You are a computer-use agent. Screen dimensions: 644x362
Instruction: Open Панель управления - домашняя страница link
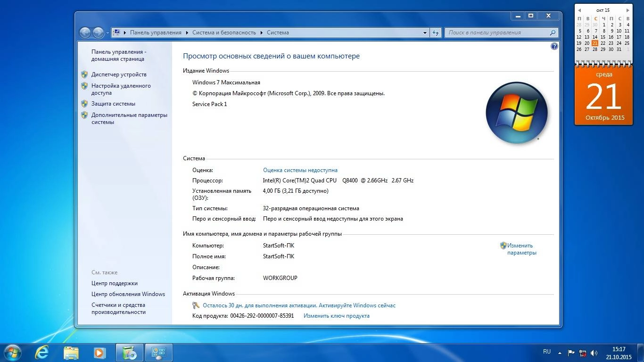(x=119, y=55)
